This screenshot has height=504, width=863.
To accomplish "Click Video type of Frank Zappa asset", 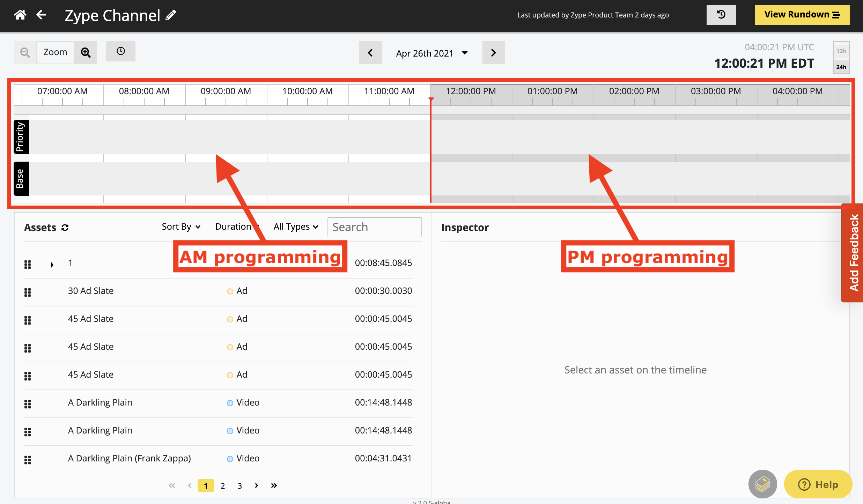I will [248, 458].
